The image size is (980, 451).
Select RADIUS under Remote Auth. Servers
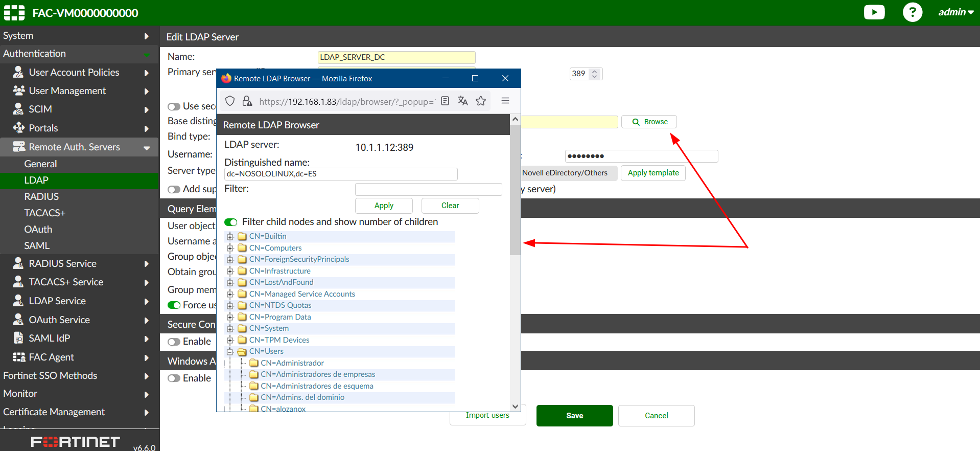(41, 196)
